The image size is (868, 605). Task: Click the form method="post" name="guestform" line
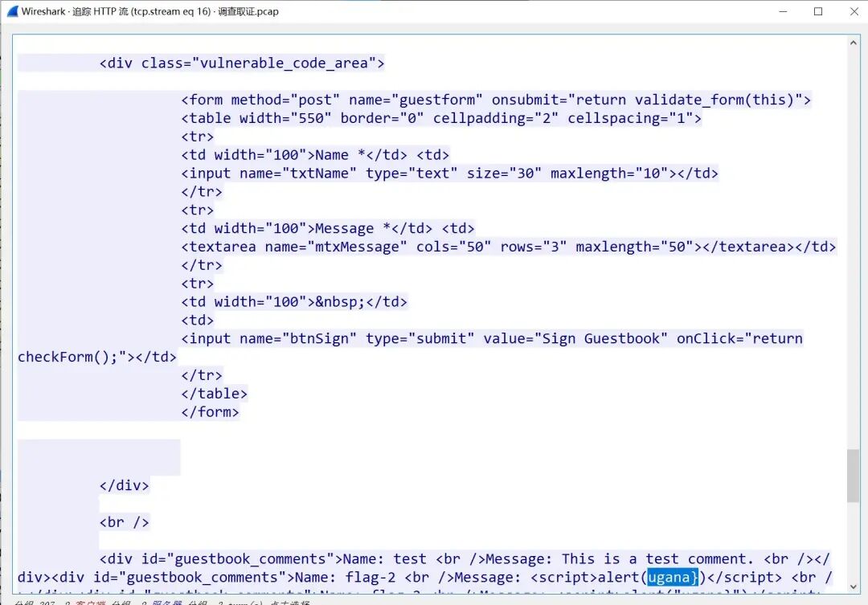pos(496,100)
